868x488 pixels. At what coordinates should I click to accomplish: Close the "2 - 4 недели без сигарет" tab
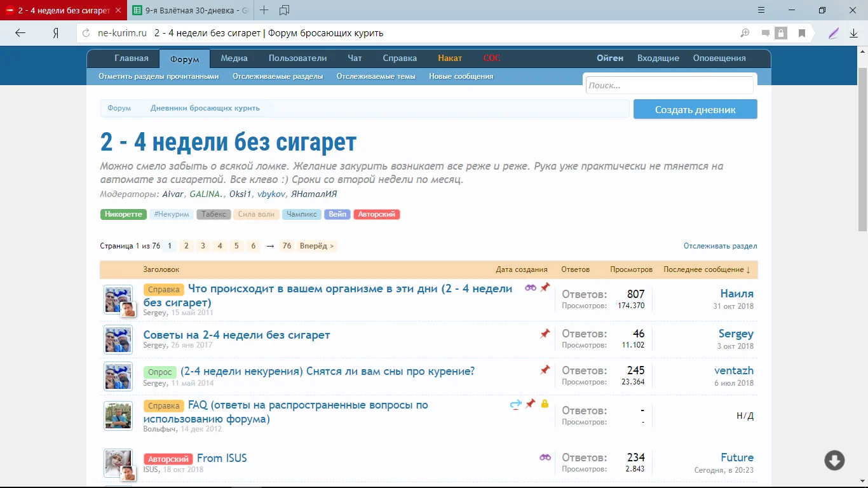point(118,10)
